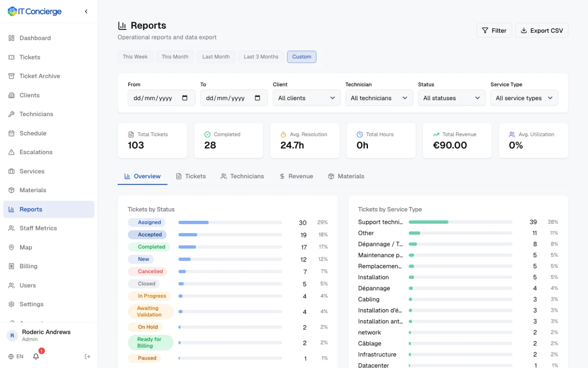Click the Awaiting Validation status badge

click(150, 312)
